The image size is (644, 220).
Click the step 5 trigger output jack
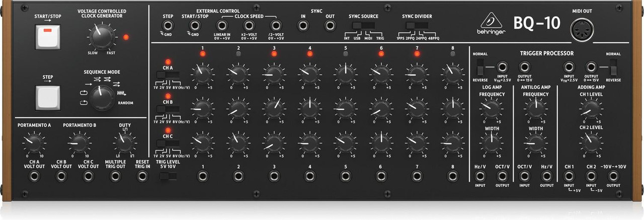pyautogui.click(x=345, y=176)
